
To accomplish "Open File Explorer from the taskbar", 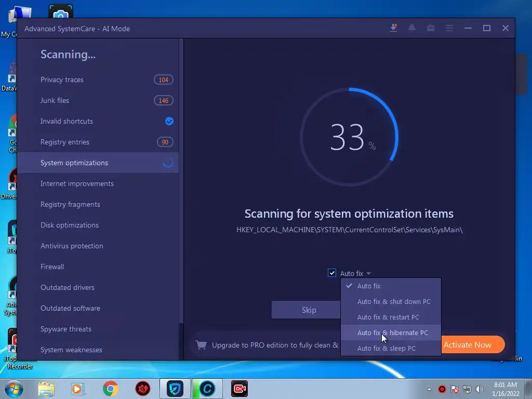I will point(46,389).
